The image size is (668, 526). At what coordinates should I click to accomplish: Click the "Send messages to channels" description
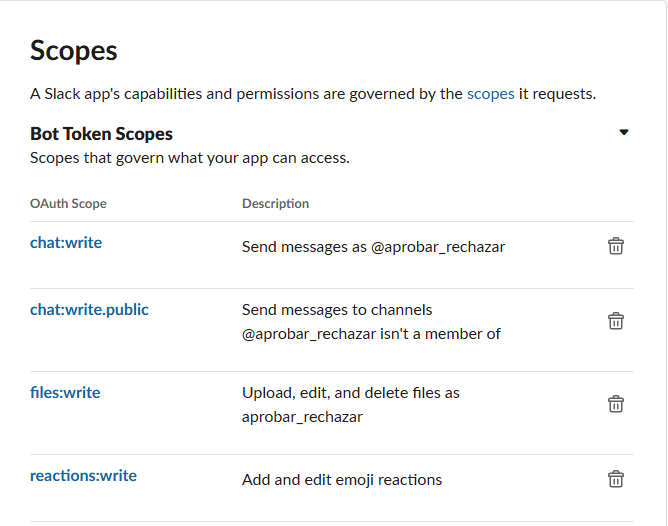pyautogui.click(x=337, y=310)
